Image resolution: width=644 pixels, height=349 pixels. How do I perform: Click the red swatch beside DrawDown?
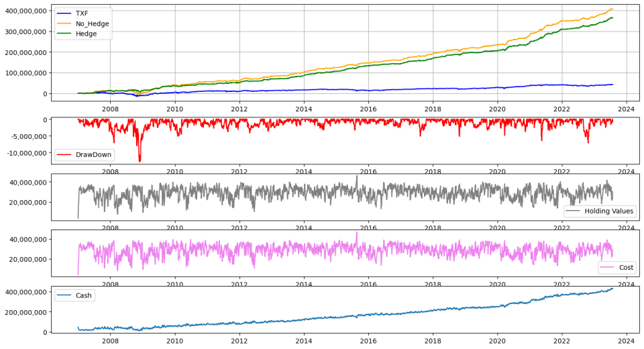[x=64, y=155]
